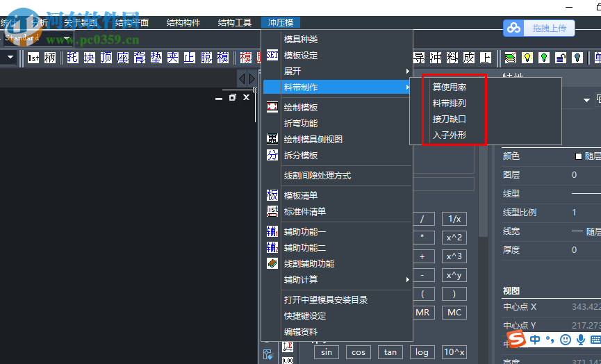Click the calculator log button

(422, 352)
